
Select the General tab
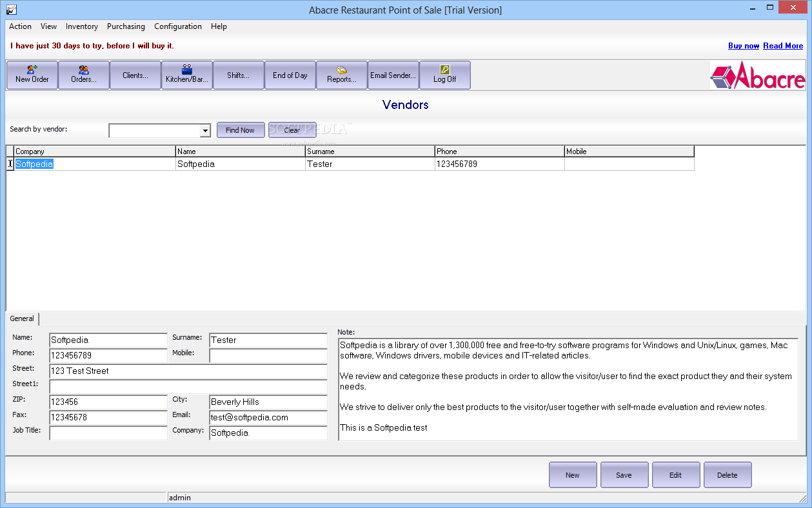click(x=22, y=318)
